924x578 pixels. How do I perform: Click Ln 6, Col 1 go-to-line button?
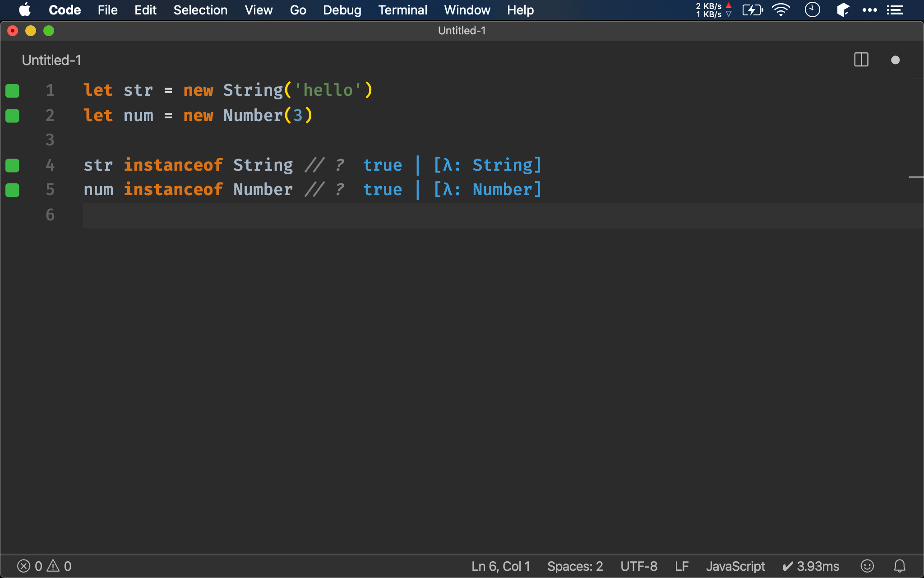[500, 566]
